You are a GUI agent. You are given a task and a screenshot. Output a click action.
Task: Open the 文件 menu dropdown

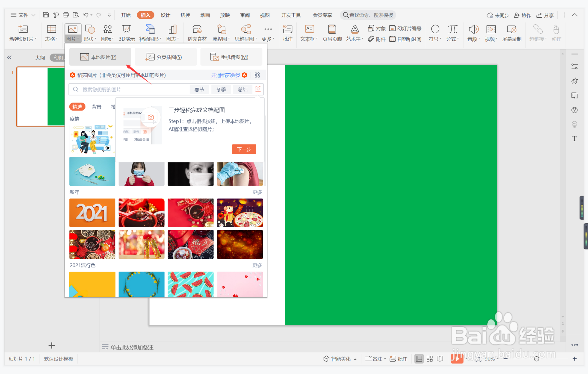(x=23, y=15)
